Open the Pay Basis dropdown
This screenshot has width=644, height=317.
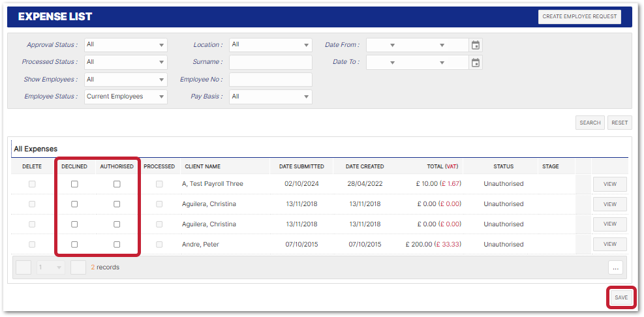pos(271,97)
